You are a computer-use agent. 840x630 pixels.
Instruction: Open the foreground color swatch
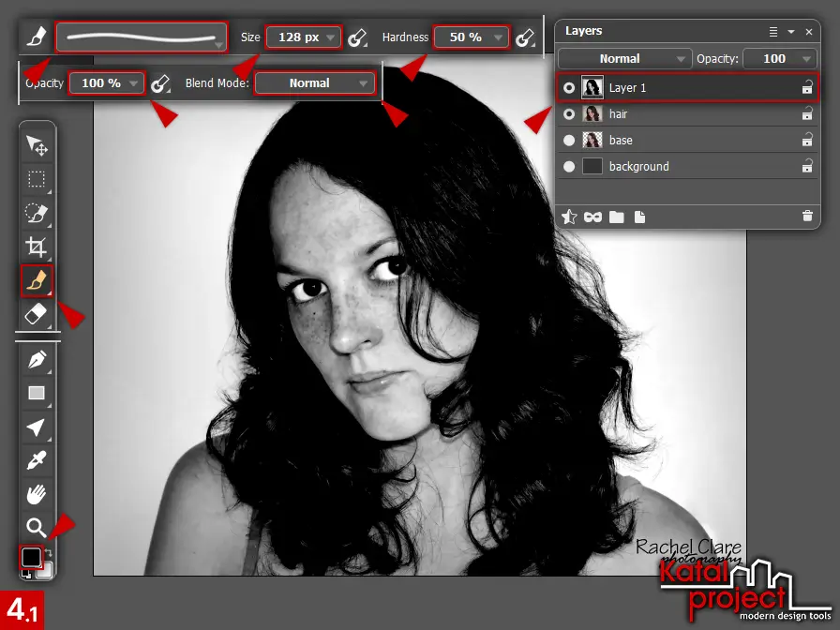31,558
